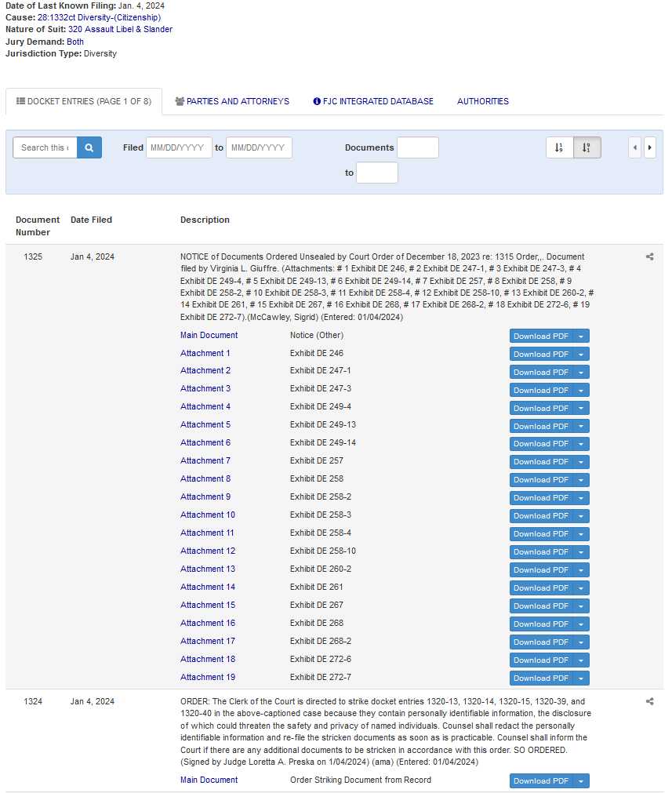Viewport: 672px width, 793px height.
Task: Go to previous page of docket entries
Action: pos(634,147)
